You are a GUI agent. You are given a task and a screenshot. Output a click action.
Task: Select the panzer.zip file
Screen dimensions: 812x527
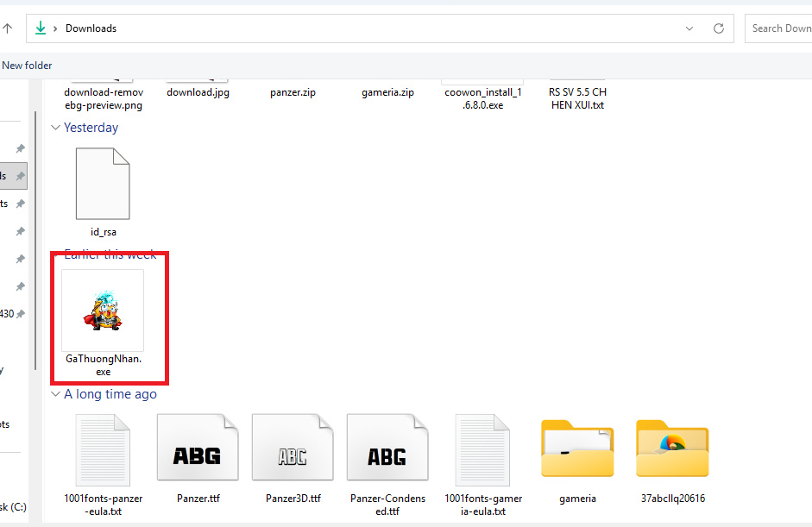click(293, 92)
